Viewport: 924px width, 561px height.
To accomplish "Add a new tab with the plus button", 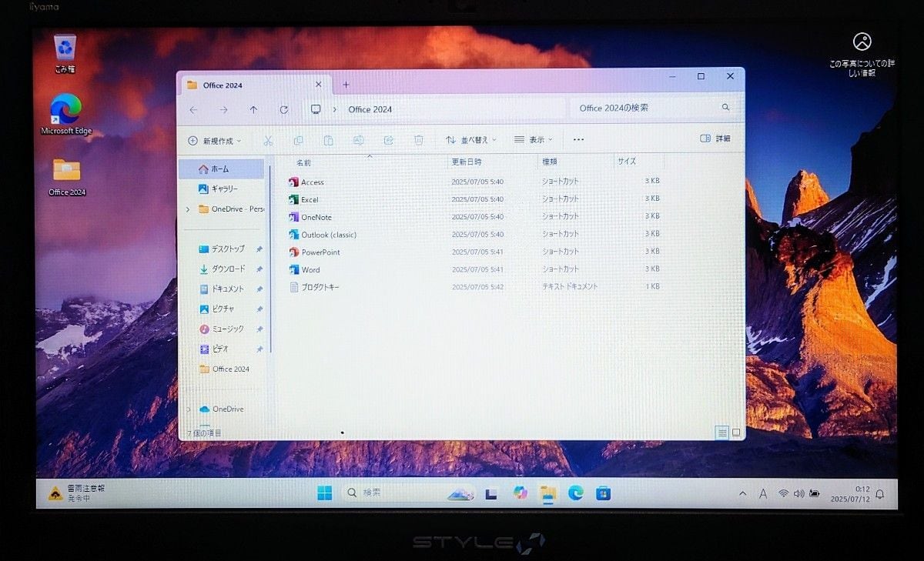I will point(346,85).
